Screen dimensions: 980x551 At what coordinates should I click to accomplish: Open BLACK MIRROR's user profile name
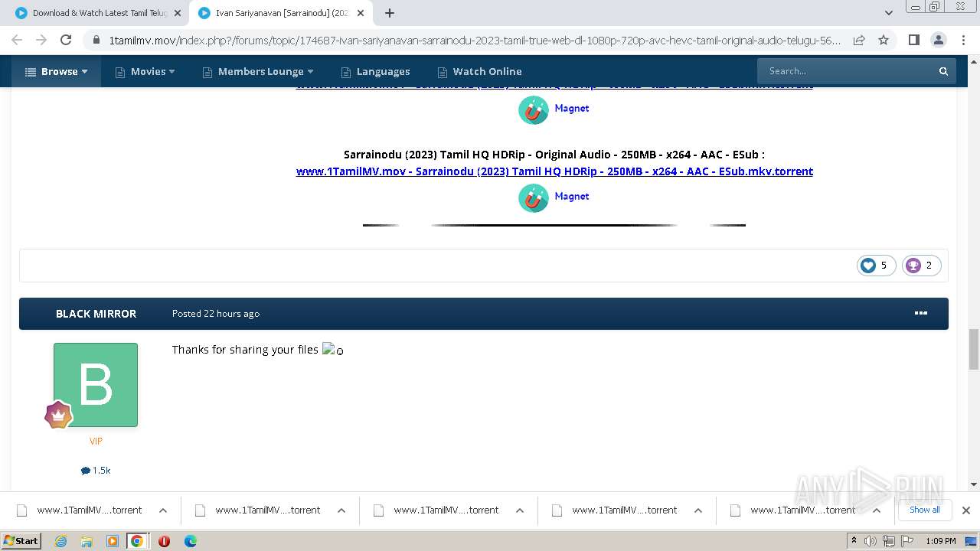[x=96, y=314]
